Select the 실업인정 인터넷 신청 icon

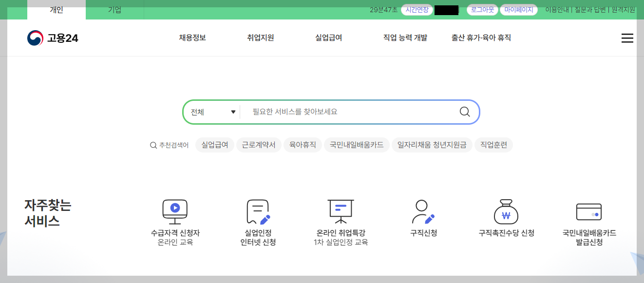click(x=257, y=211)
